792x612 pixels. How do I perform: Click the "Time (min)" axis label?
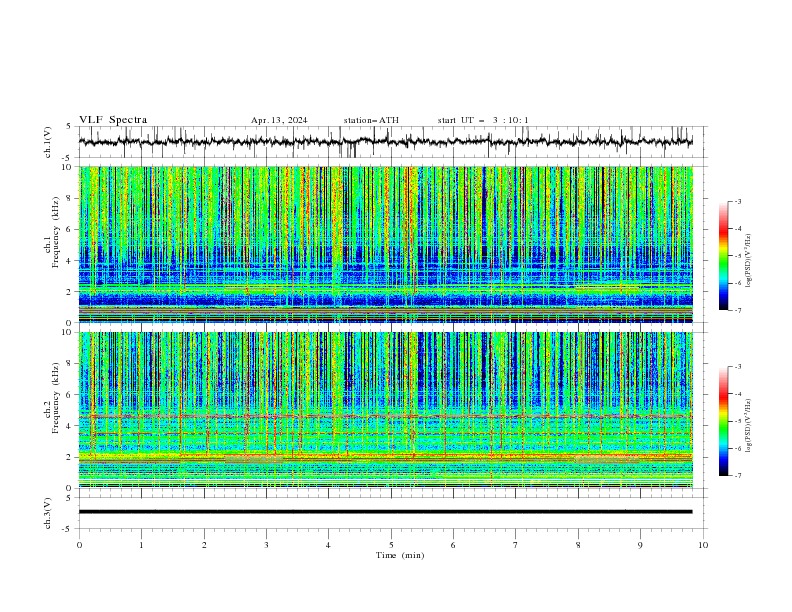click(x=400, y=555)
